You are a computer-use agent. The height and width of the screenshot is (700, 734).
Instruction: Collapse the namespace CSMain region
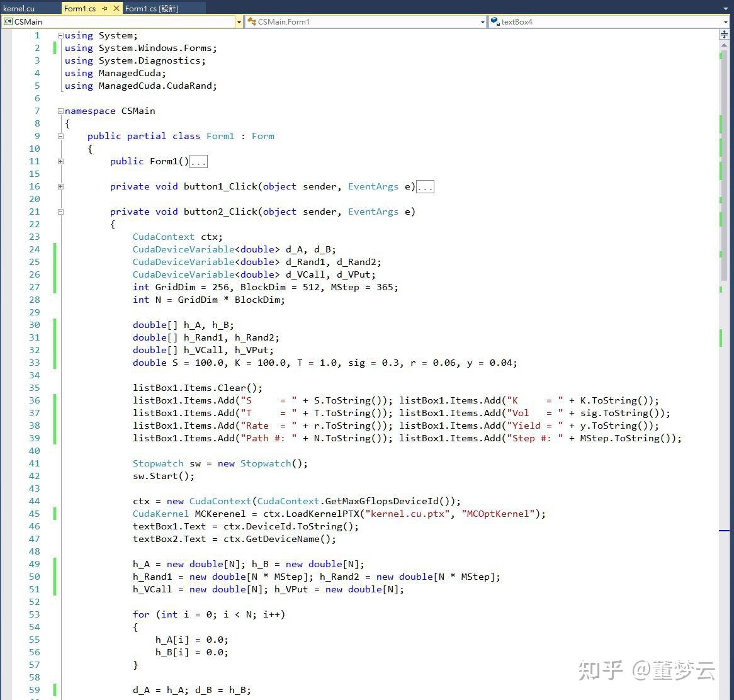coord(60,111)
